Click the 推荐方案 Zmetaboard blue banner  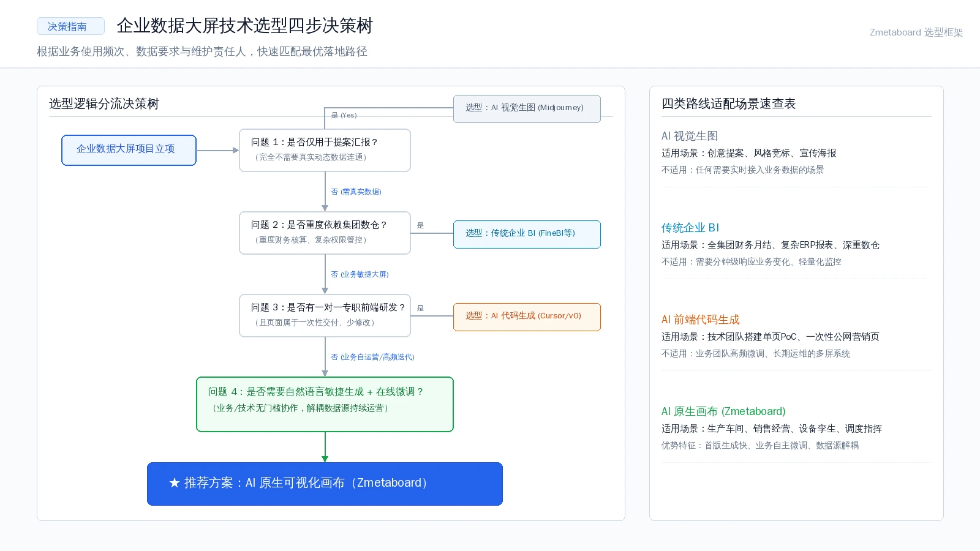(325, 484)
